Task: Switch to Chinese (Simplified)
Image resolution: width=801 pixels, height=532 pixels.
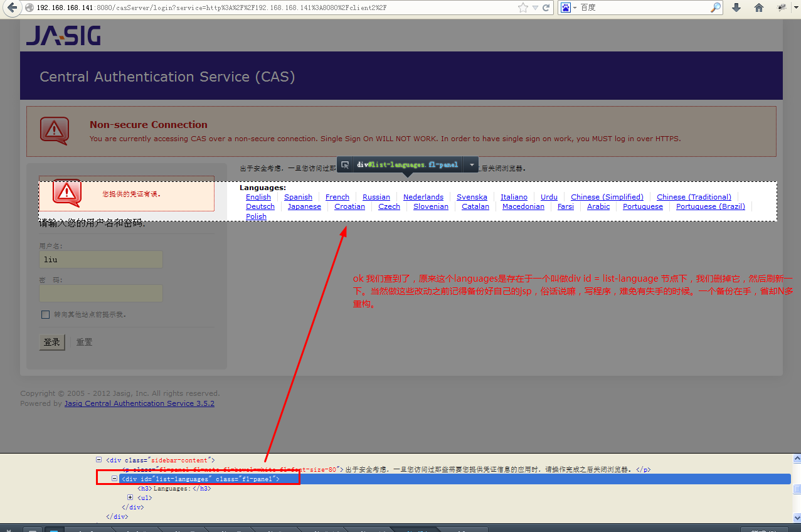Action: pyautogui.click(x=607, y=197)
